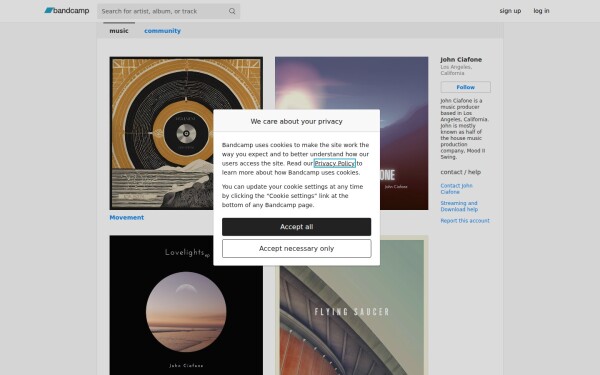Open Streaming and Download help link
This screenshot has width=600, height=375.
459,206
